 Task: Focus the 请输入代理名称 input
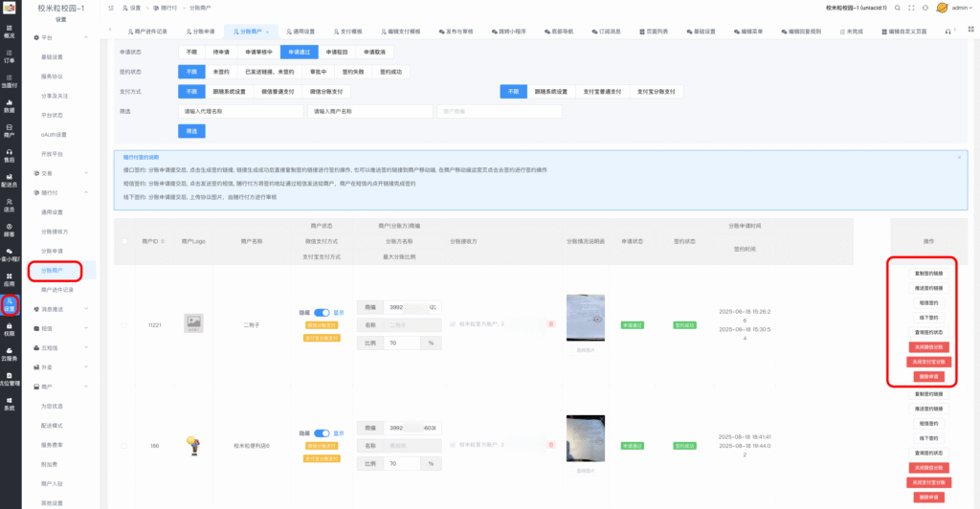pyautogui.click(x=241, y=111)
